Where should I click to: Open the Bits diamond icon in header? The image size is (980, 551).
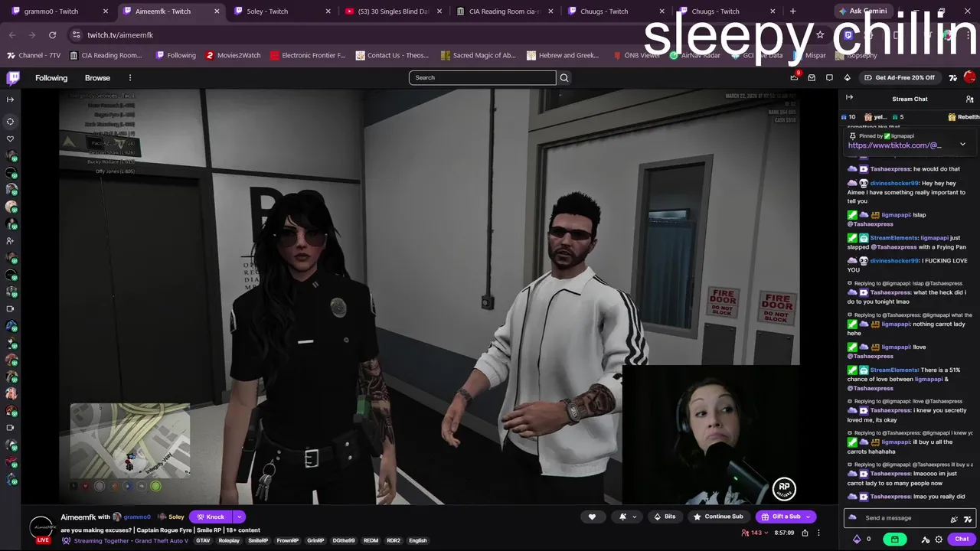(x=847, y=77)
